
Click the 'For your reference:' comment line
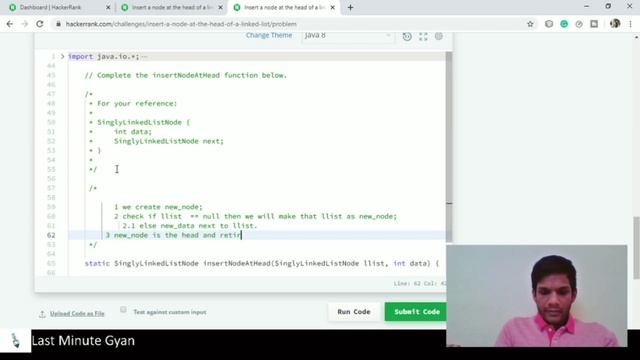point(137,104)
